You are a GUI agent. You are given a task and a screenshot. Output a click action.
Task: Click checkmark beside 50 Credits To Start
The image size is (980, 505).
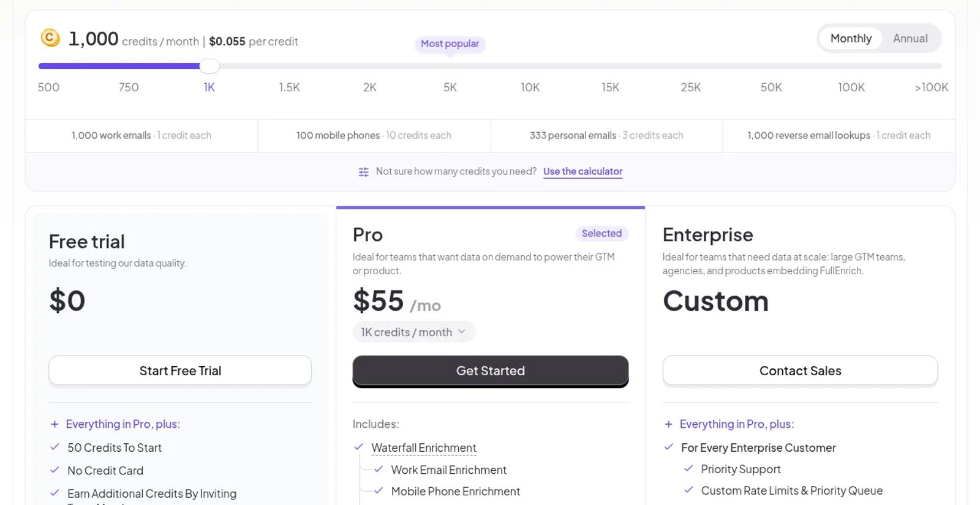55,447
